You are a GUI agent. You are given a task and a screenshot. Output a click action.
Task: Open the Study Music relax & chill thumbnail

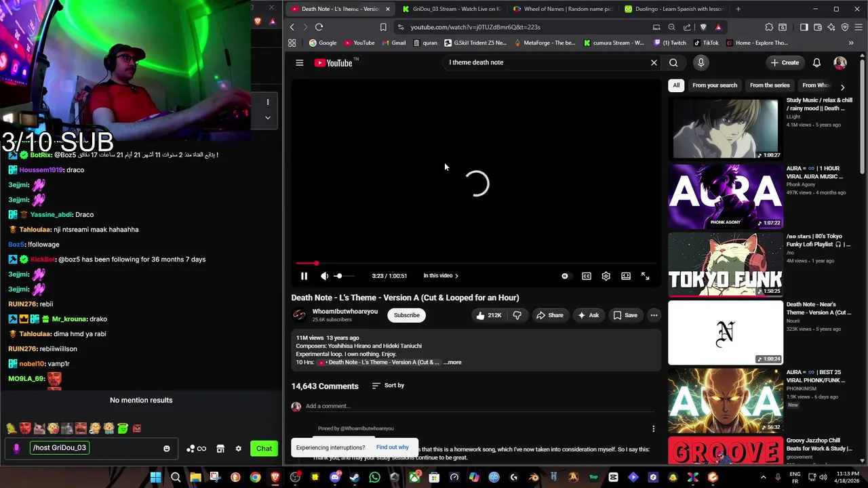pyautogui.click(x=726, y=129)
